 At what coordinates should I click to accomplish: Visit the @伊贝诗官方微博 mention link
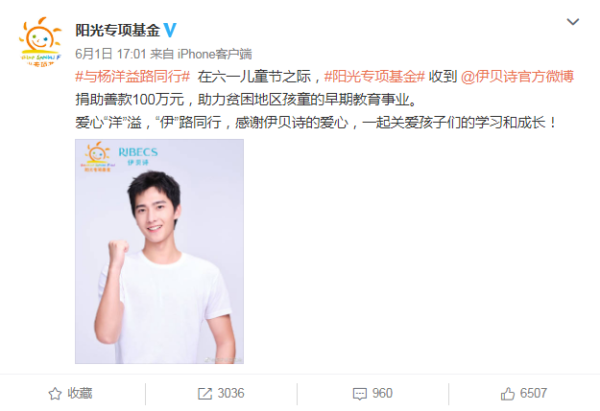tap(517, 77)
